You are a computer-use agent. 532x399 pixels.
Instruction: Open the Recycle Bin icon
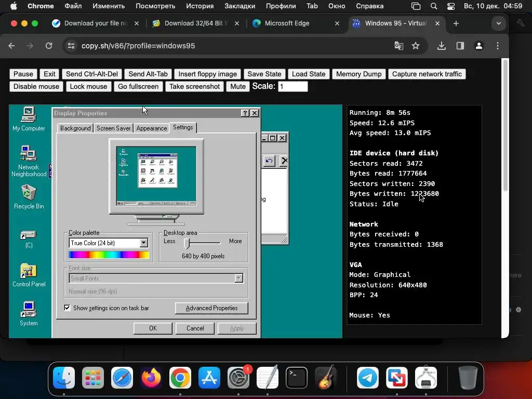[29, 197]
